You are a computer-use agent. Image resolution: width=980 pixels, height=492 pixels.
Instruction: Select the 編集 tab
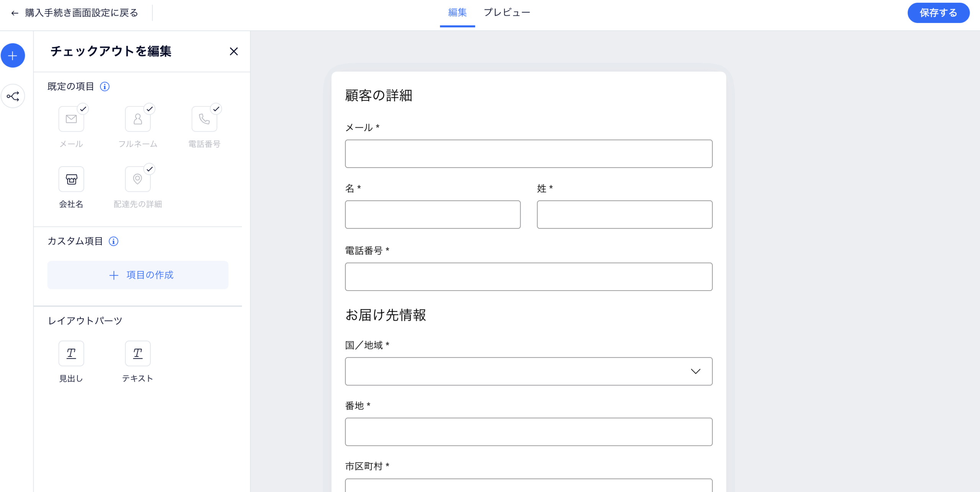(457, 13)
